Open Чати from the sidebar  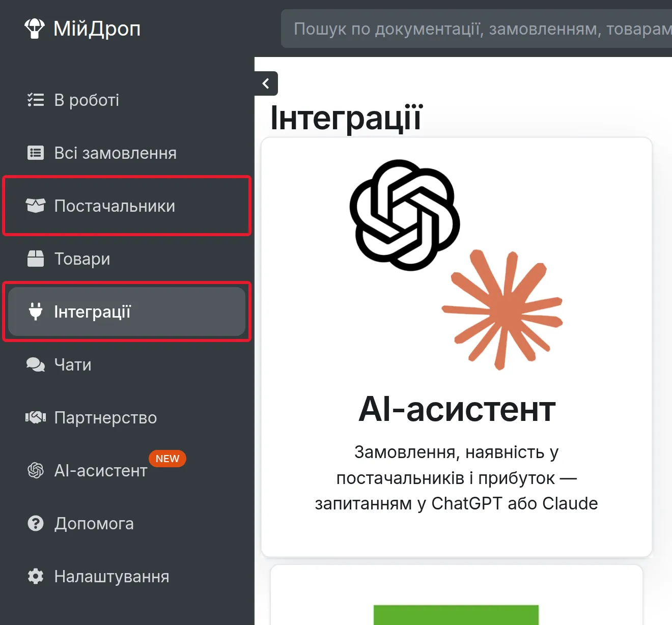[127, 364]
